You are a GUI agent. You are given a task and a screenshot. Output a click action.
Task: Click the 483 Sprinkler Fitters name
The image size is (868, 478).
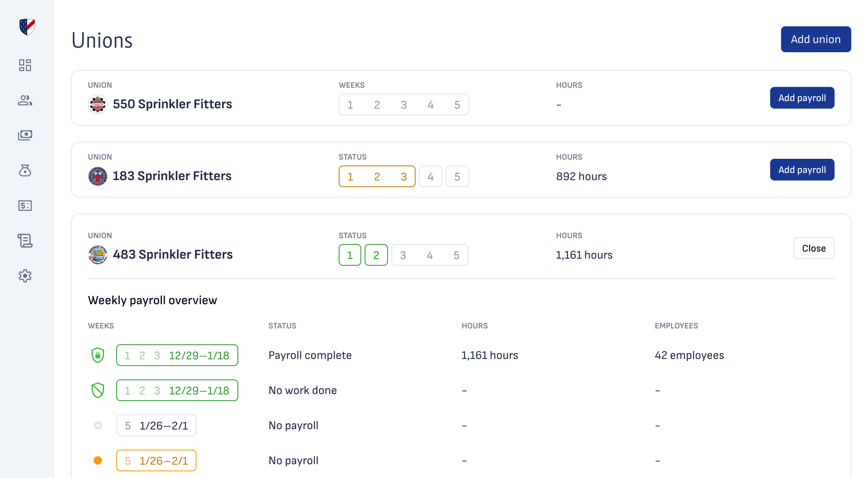[173, 254]
